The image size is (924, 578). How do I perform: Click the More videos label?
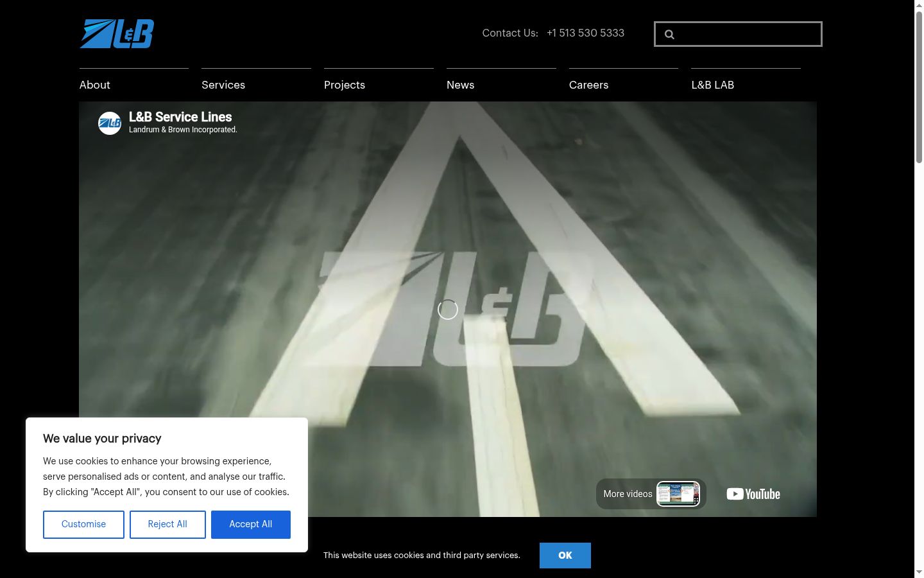628,494
